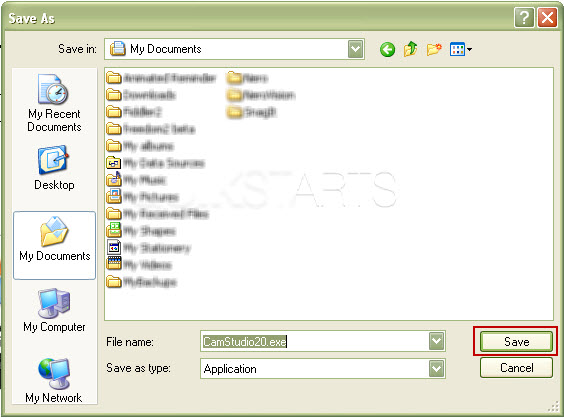Expand the Save as type dropdown
564x418 pixels.
tap(437, 368)
